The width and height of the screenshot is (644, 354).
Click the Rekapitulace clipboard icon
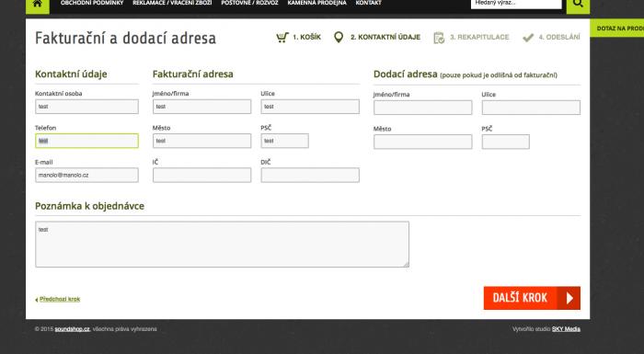[x=439, y=38]
